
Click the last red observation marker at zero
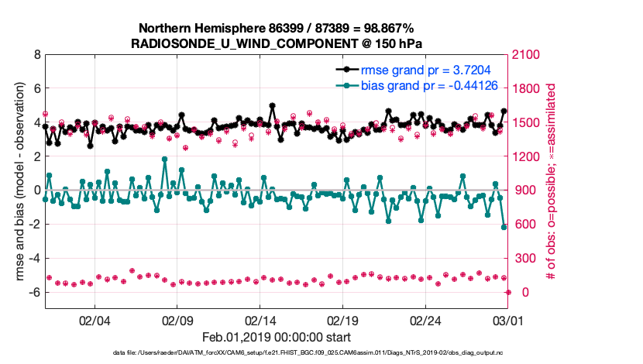click(508, 292)
